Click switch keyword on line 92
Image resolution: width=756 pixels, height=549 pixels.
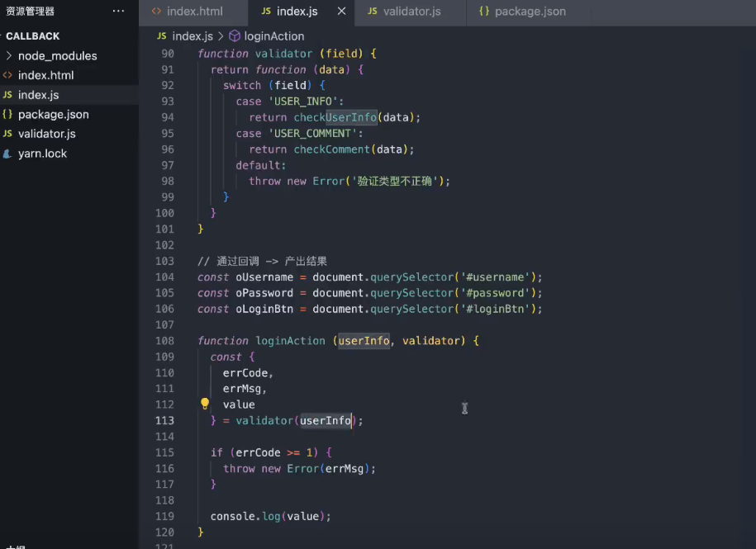[x=242, y=85]
